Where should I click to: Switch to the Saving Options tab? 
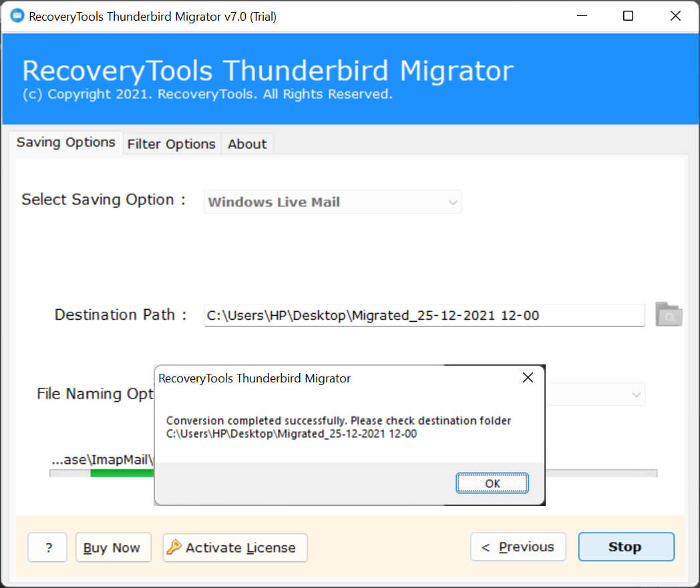(66, 142)
